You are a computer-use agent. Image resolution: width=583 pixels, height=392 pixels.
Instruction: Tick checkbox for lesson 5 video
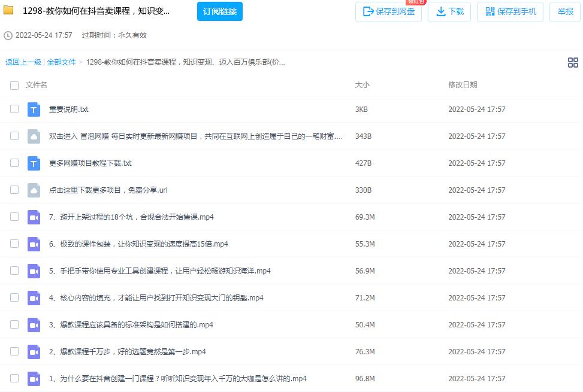pos(14,271)
